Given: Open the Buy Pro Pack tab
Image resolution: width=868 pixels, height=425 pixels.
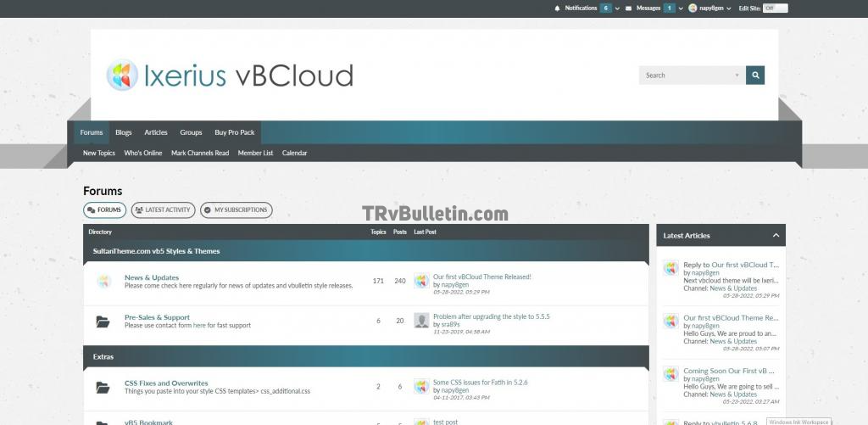Looking at the screenshot, I should click(235, 132).
